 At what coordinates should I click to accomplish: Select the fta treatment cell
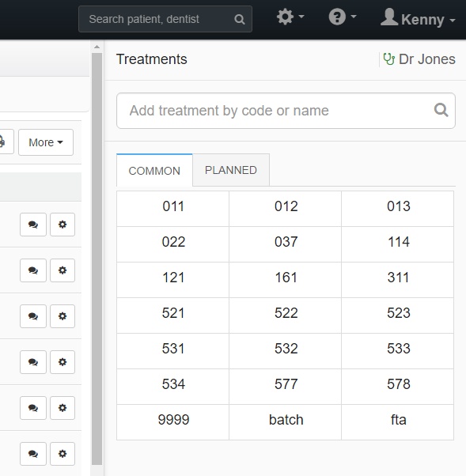pyautogui.click(x=398, y=422)
